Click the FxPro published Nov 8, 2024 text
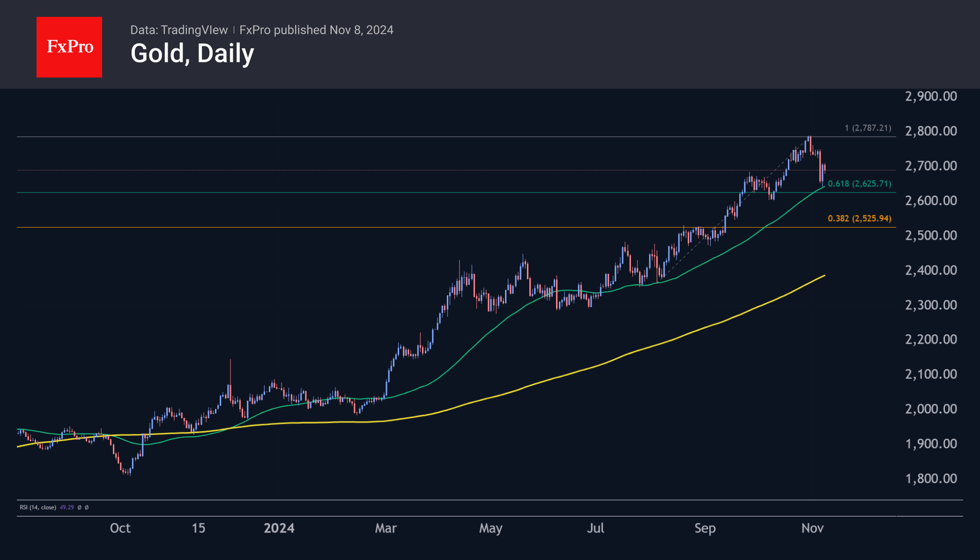The width and height of the screenshot is (980, 560). [316, 30]
